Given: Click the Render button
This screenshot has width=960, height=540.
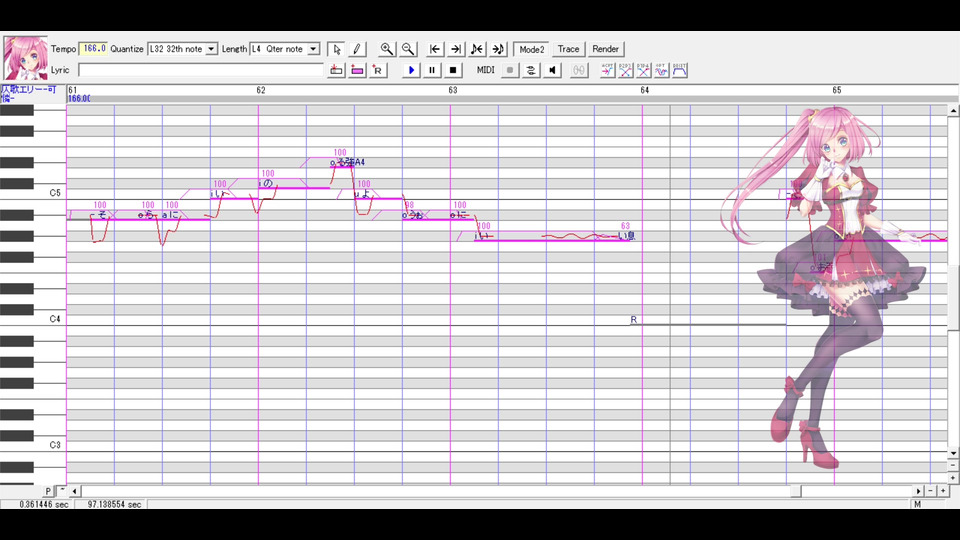Looking at the screenshot, I should tap(606, 49).
